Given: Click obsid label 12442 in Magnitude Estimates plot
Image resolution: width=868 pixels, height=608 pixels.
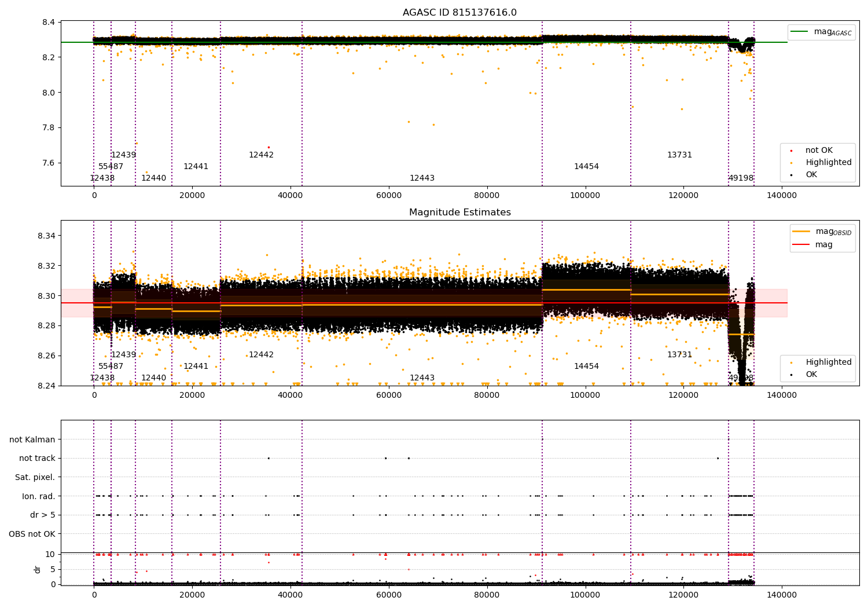Looking at the screenshot, I should (x=262, y=355).
